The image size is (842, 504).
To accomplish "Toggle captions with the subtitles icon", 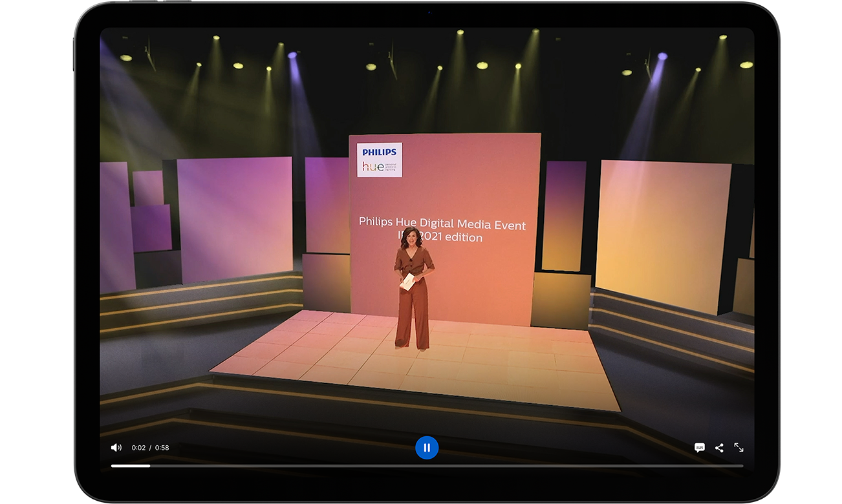I will pos(699,448).
